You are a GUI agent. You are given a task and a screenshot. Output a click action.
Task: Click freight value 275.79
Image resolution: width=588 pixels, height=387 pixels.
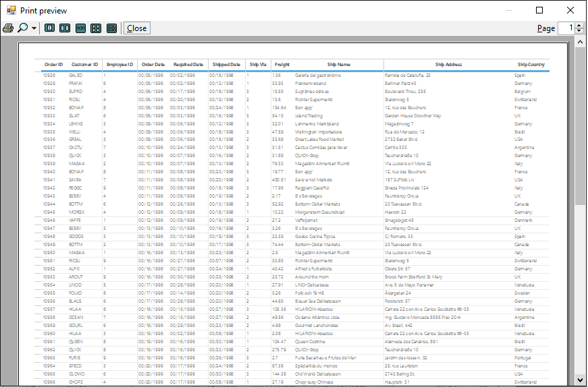[x=279, y=350]
